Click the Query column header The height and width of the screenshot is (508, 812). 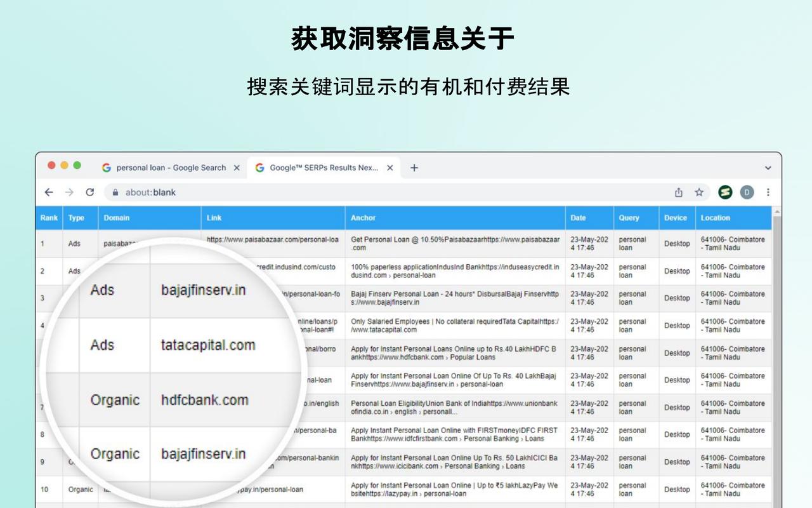pyautogui.click(x=636, y=218)
